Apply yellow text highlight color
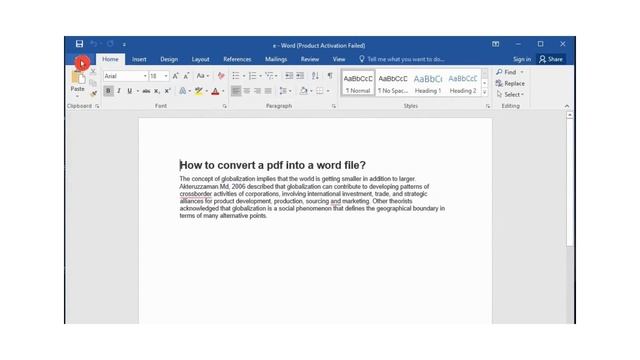This screenshot has height=360, width=640. tap(199, 91)
